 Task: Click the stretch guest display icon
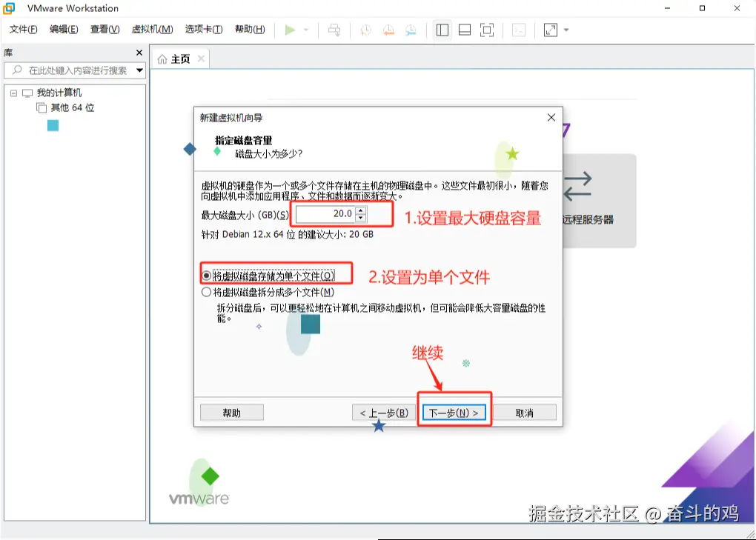(550, 30)
